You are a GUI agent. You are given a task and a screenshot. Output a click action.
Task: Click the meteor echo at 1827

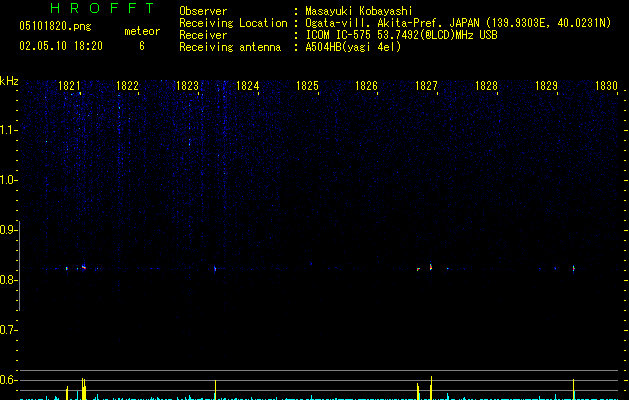tap(430, 266)
